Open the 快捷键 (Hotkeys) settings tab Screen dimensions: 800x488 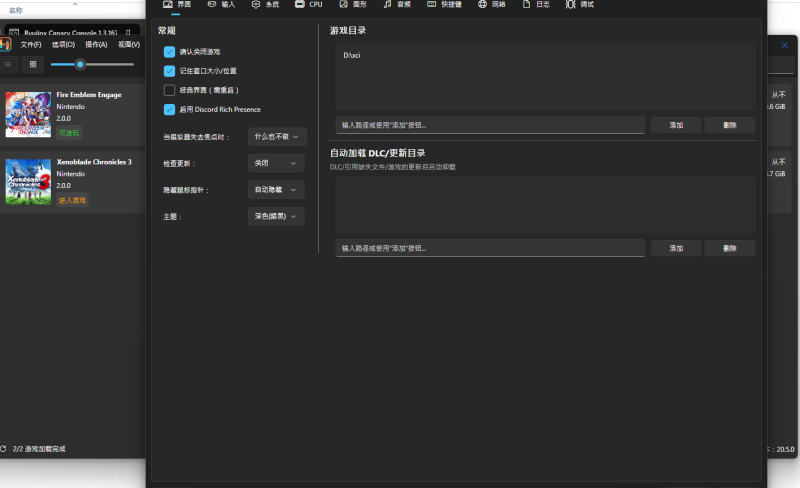[444, 5]
